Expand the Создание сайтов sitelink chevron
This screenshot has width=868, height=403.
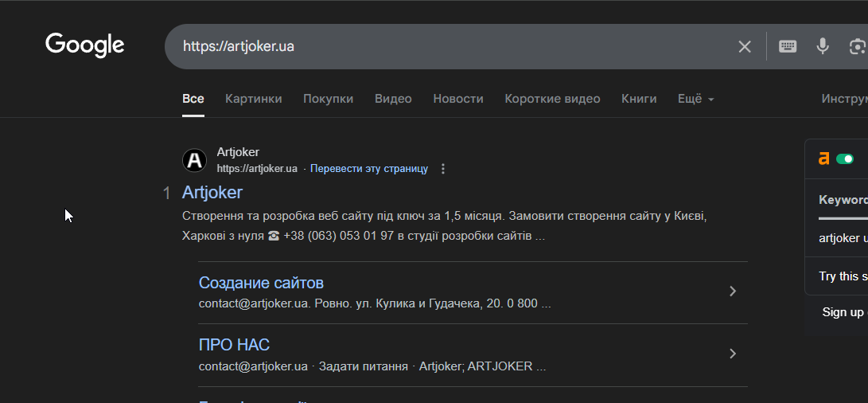733,291
